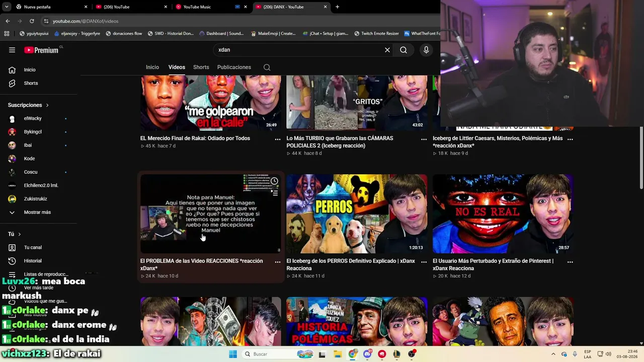Image resolution: width=644 pixels, height=362 pixels.
Task: Open the 'MakeEmoji | Create...' bookmark
Action: (x=273, y=34)
